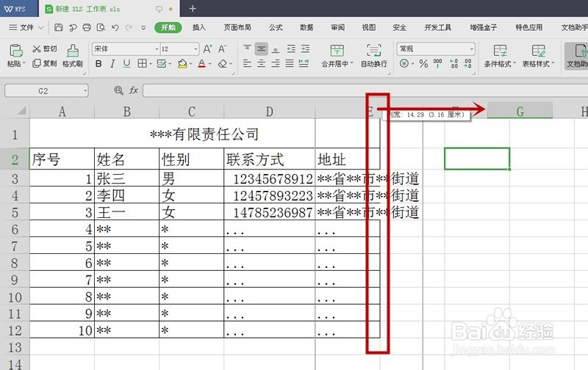Decrease decimal places
This screenshot has width=588, height=370.
pos(467,64)
